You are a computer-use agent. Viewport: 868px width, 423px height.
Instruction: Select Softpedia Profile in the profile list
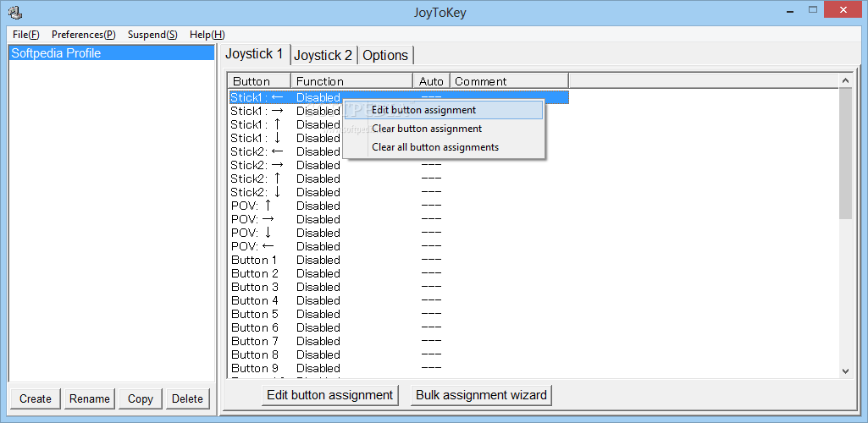point(56,53)
